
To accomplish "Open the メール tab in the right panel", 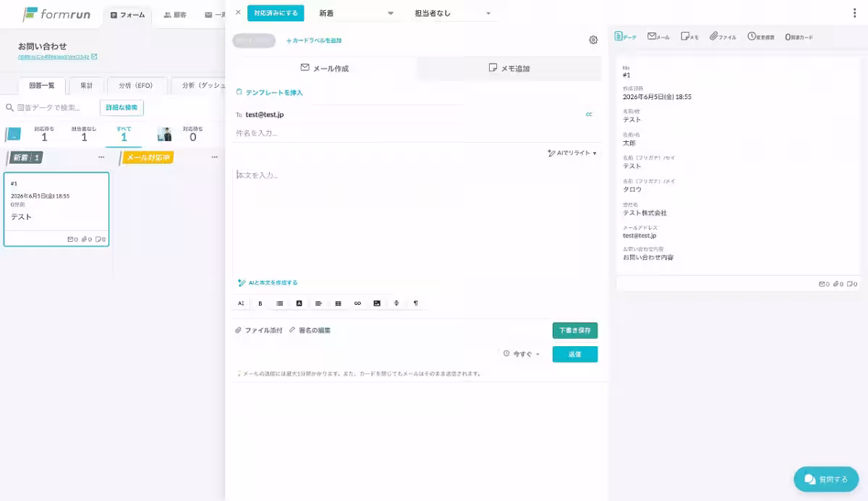I will [658, 36].
